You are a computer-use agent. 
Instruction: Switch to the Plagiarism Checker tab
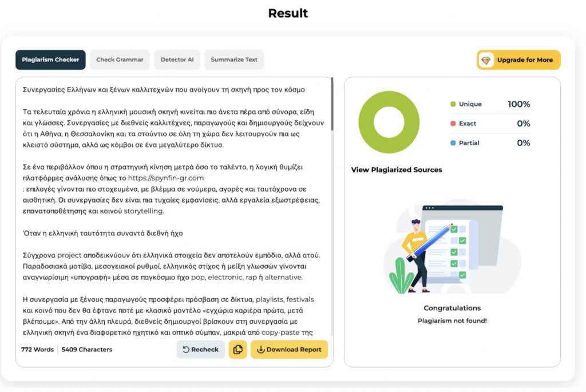click(x=50, y=60)
